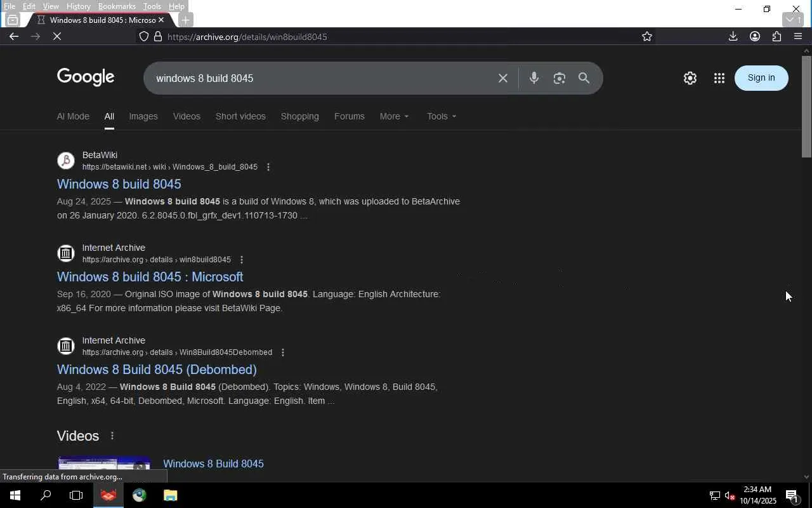
Task: Open the View menu
Action: click(51, 6)
